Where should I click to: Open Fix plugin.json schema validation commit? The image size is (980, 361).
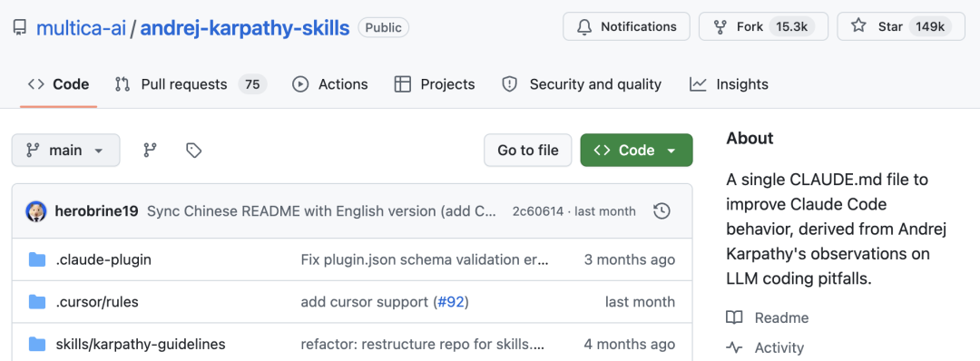pyautogui.click(x=425, y=259)
